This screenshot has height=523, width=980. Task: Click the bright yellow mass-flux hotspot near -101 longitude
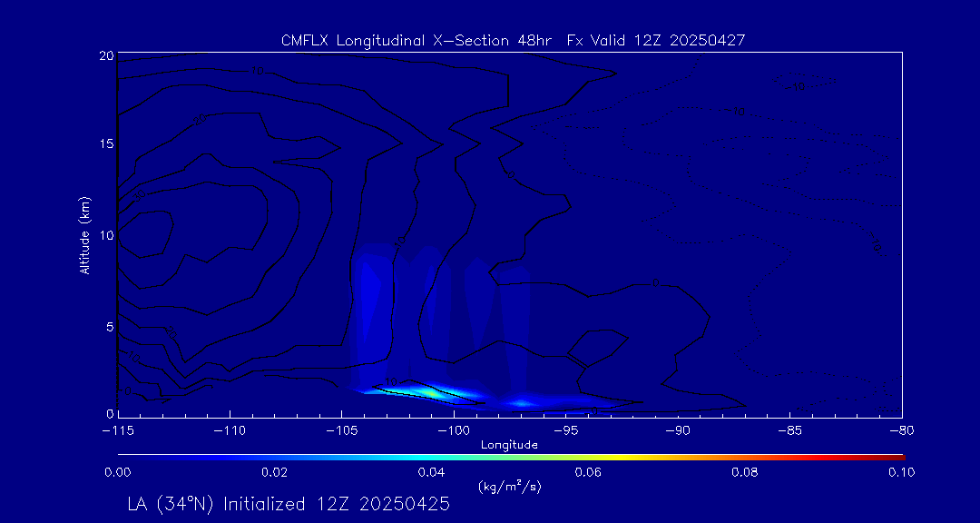433,393
